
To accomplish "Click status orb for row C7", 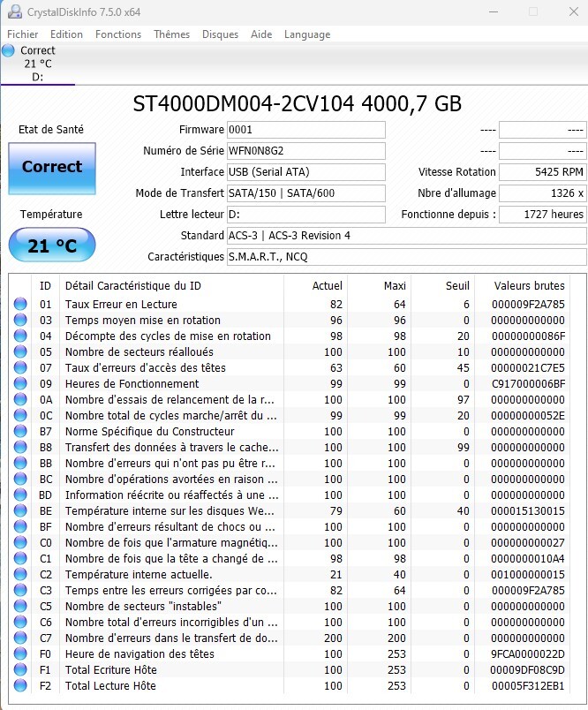I will click(x=20, y=638).
